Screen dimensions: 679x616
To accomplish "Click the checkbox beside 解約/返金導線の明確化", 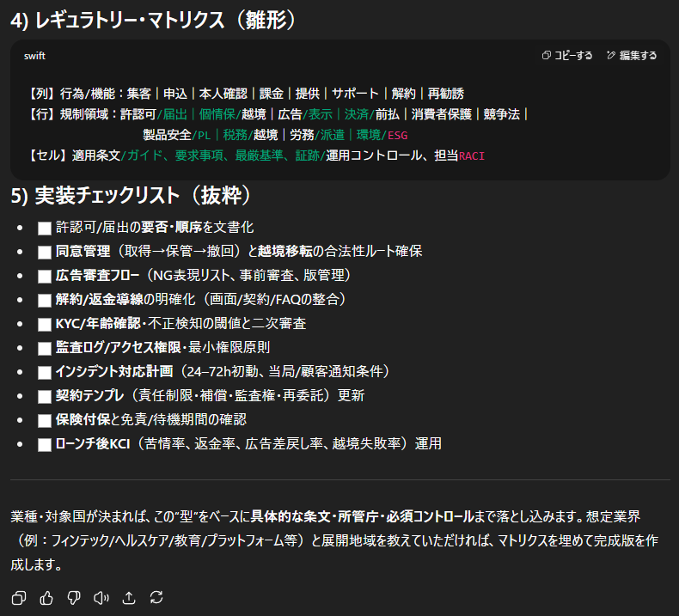I will [45, 301].
